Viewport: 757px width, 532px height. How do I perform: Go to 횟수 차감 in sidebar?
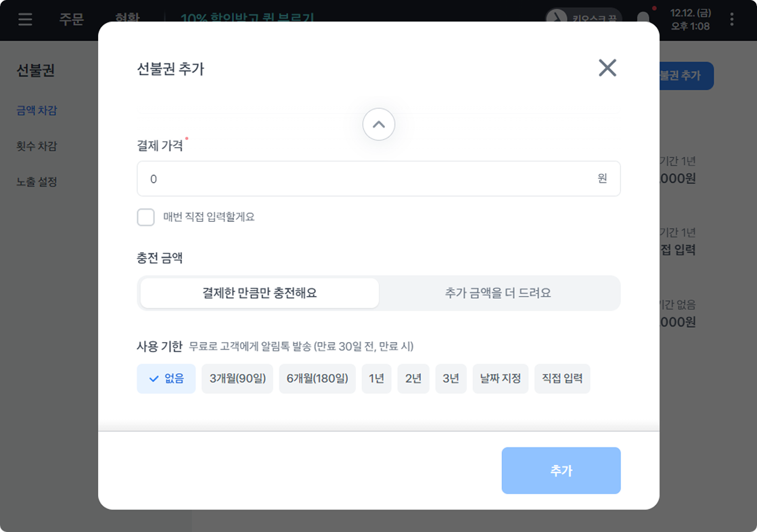point(37,146)
